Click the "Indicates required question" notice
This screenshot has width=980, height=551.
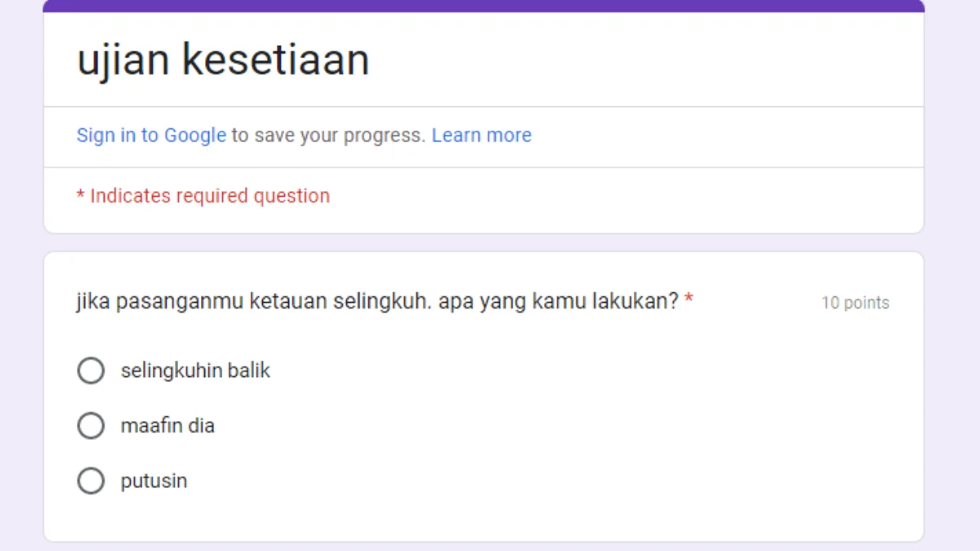pyautogui.click(x=203, y=196)
